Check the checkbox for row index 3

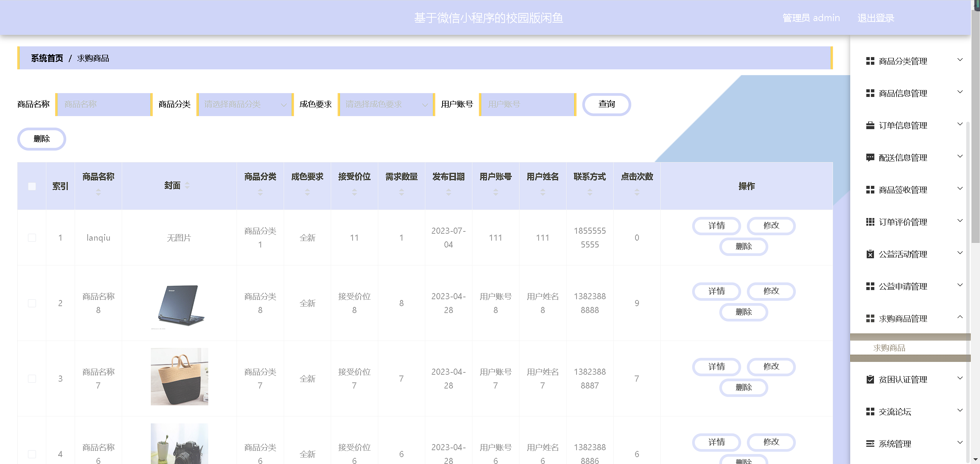[32, 379]
